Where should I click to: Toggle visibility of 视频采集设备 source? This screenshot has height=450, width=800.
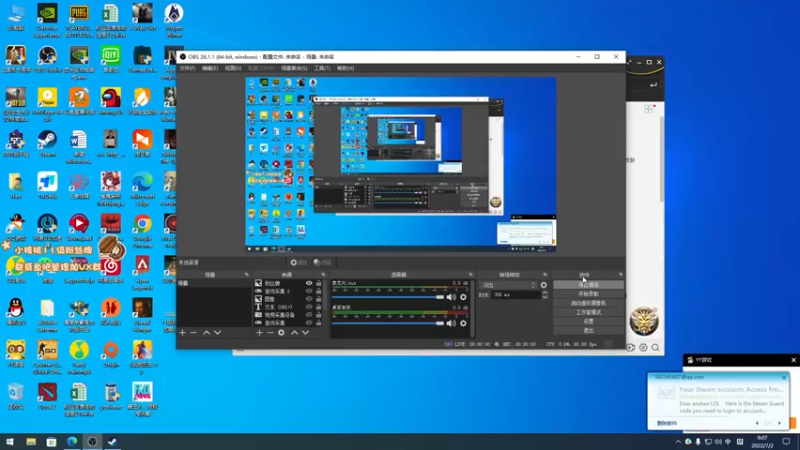(309, 315)
